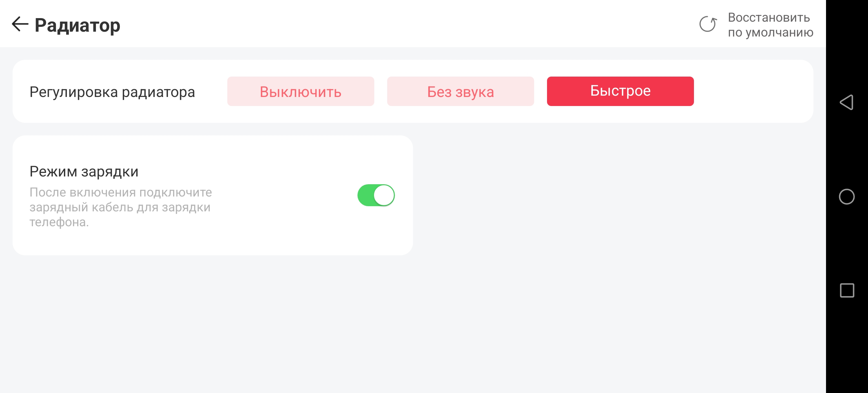The image size is (868, 393).
Task: Click empty space right of Быстрое button
Action: tap(751, 91)
